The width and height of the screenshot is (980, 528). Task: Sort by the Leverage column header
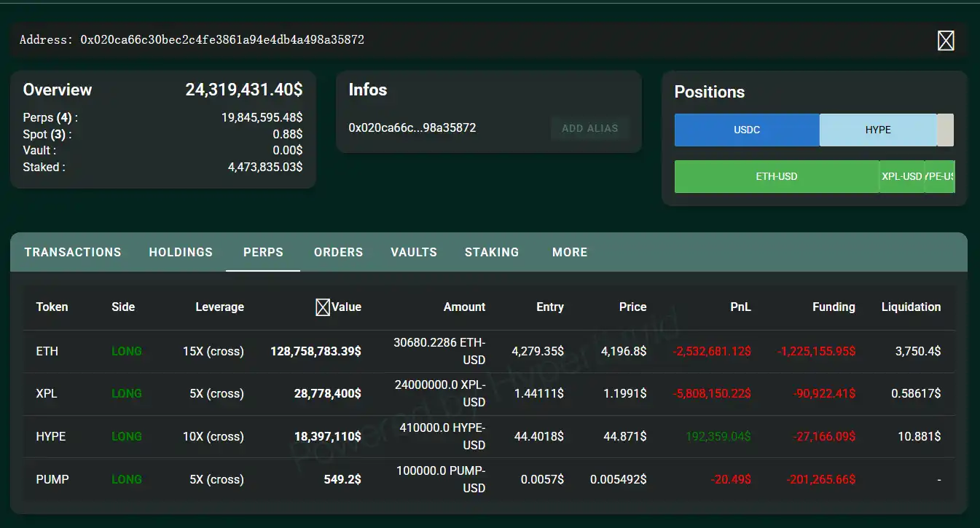219,307
